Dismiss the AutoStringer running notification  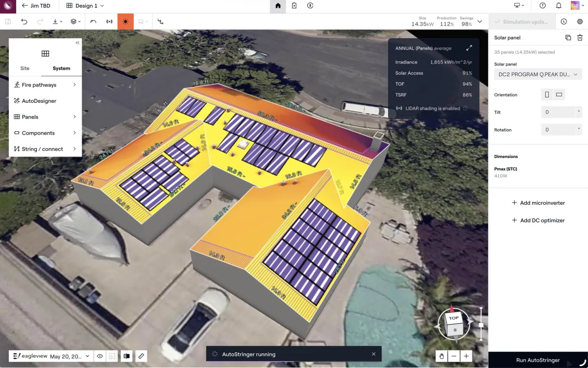[x=374, y=354]
